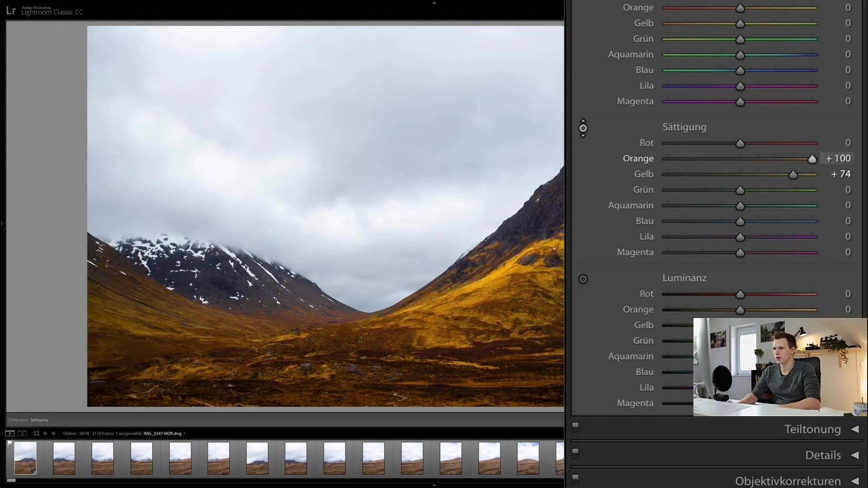Click the filmstrip horizontal scrollbar handle
The image size is (868, 488).
coord(11,480)
